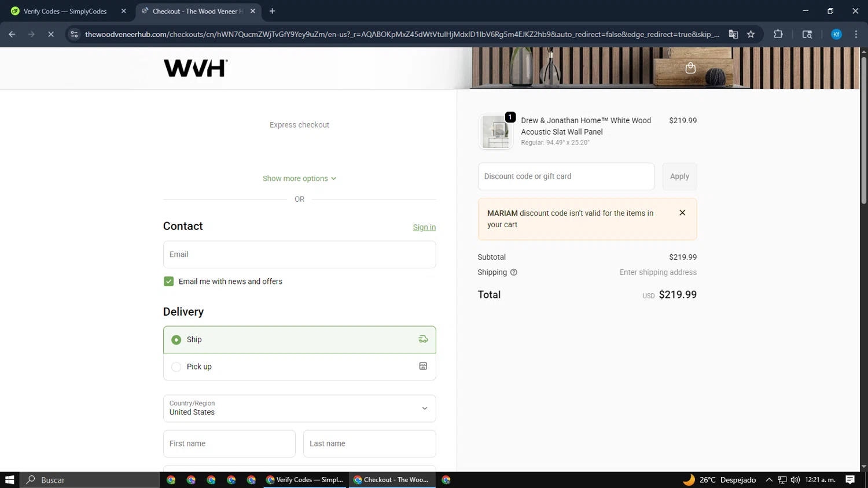Click the Sign in link
The width and height of the screenshot is (868, 488).
tap(424, 227)
